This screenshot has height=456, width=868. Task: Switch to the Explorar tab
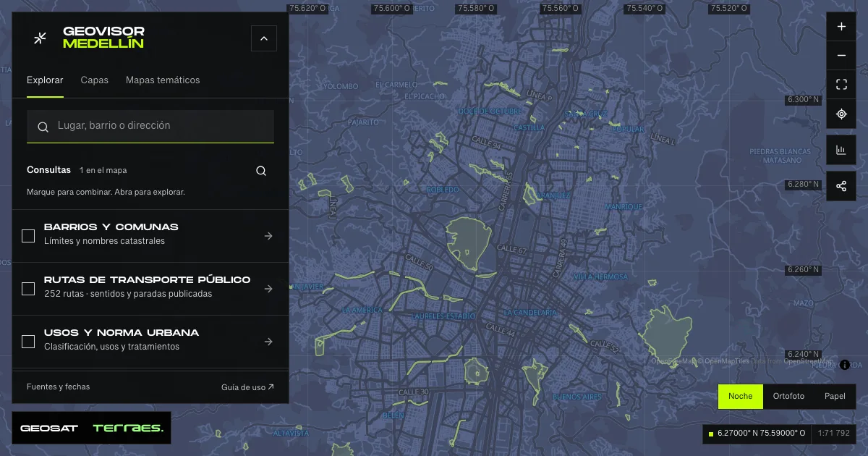pos(45,80)
